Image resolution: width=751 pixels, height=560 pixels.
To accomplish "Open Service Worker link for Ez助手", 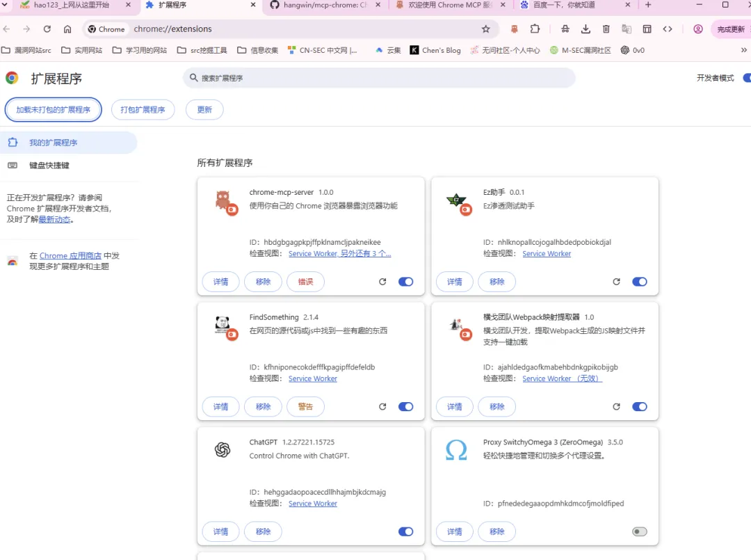I will (547, 254).
